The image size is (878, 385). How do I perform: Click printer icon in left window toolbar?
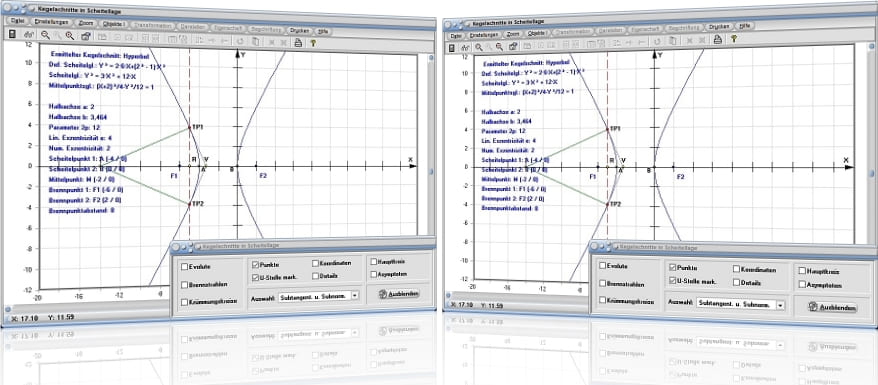298,42
